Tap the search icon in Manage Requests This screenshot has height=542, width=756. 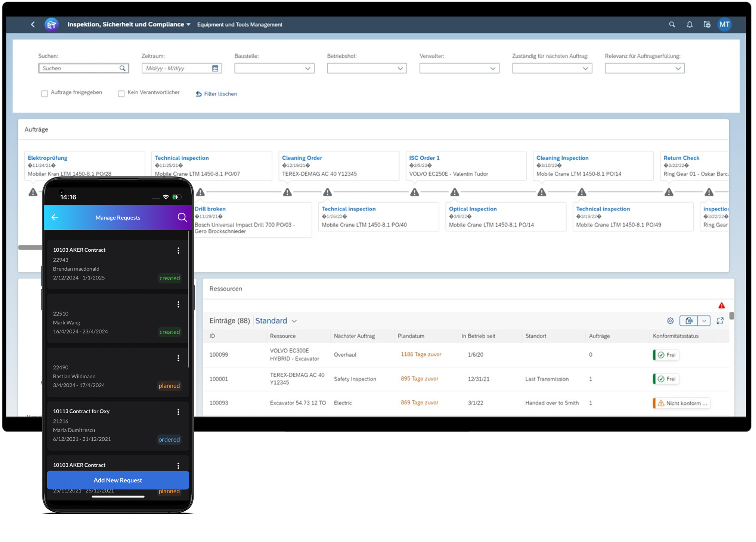(182, 217)
